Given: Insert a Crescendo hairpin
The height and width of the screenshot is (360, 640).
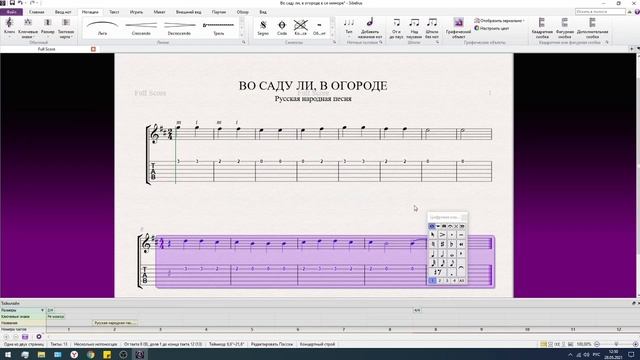Looking at the screenshot, I should click(x=141, y=27).
